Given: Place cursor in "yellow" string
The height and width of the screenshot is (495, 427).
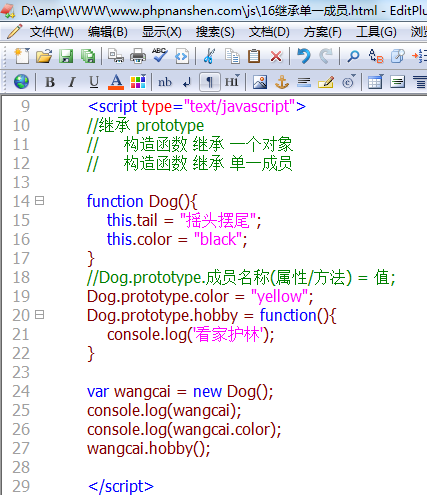Looking at the screenshot, I should pyautogui.click(x=279, y=296).
